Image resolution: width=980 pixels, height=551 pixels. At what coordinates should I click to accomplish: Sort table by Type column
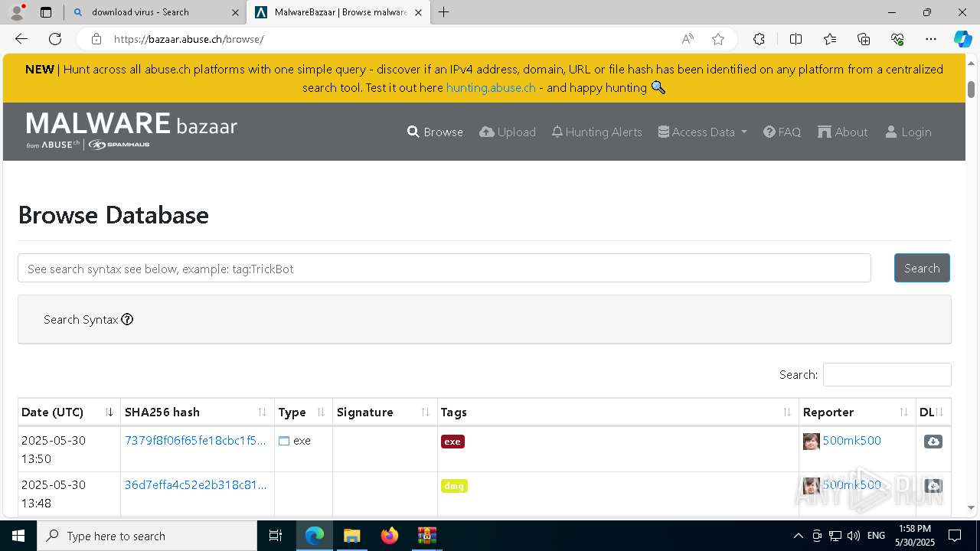point(303,412)
